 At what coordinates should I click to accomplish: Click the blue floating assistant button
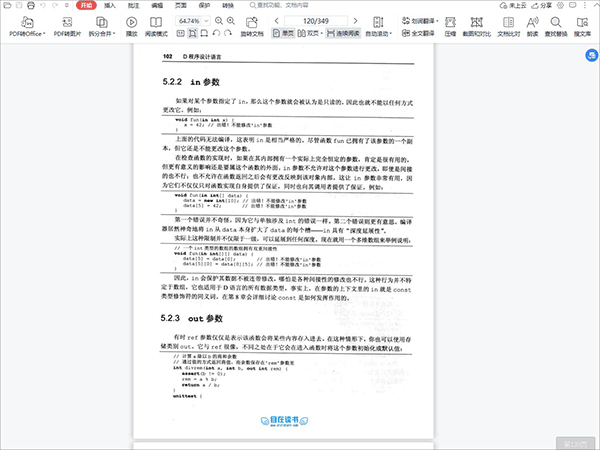592,55
